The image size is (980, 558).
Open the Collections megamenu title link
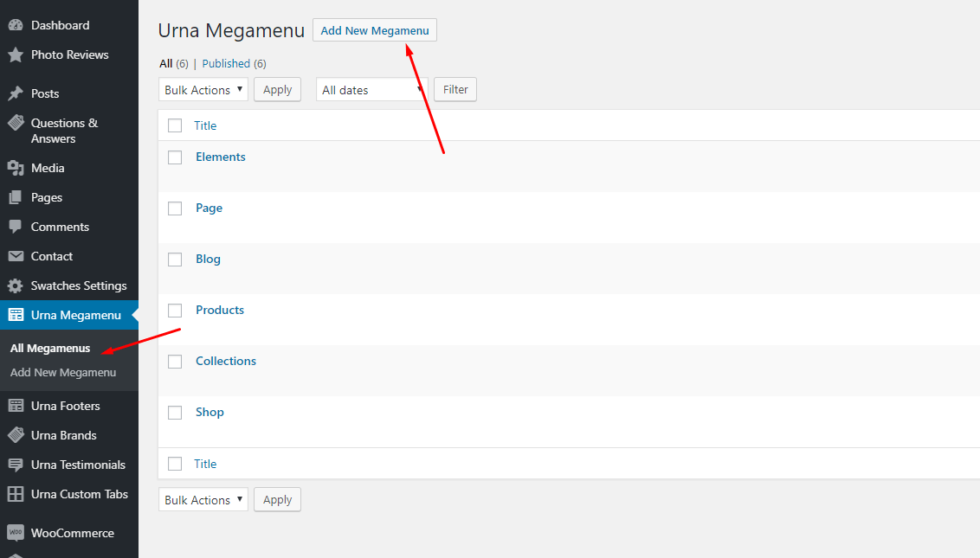226,361
